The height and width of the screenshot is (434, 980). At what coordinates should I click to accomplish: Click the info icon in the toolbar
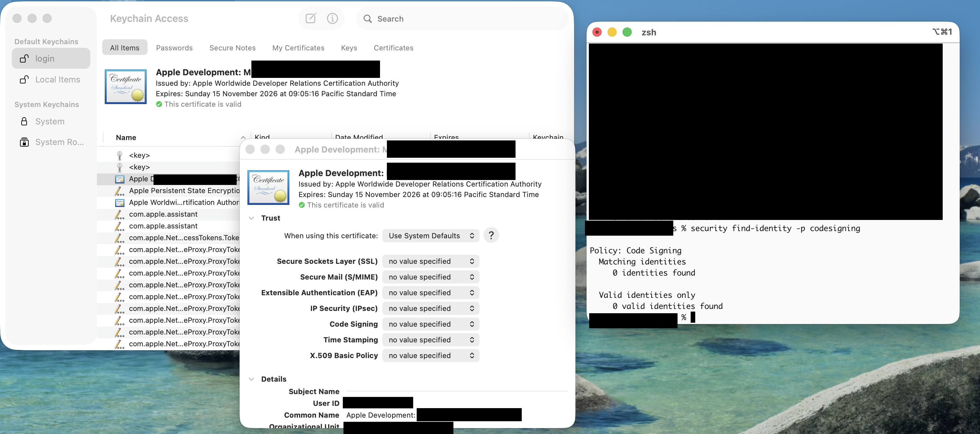332,18
